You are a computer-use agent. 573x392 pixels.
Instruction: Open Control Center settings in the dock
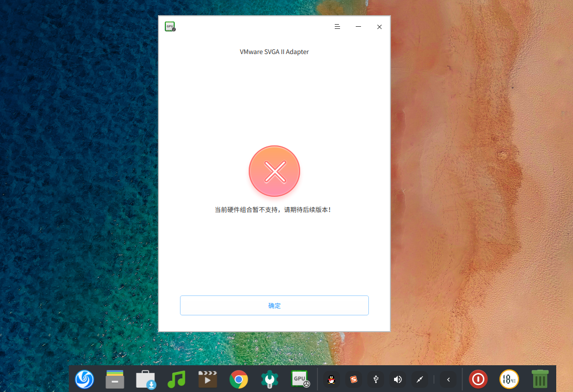[269, 379]
